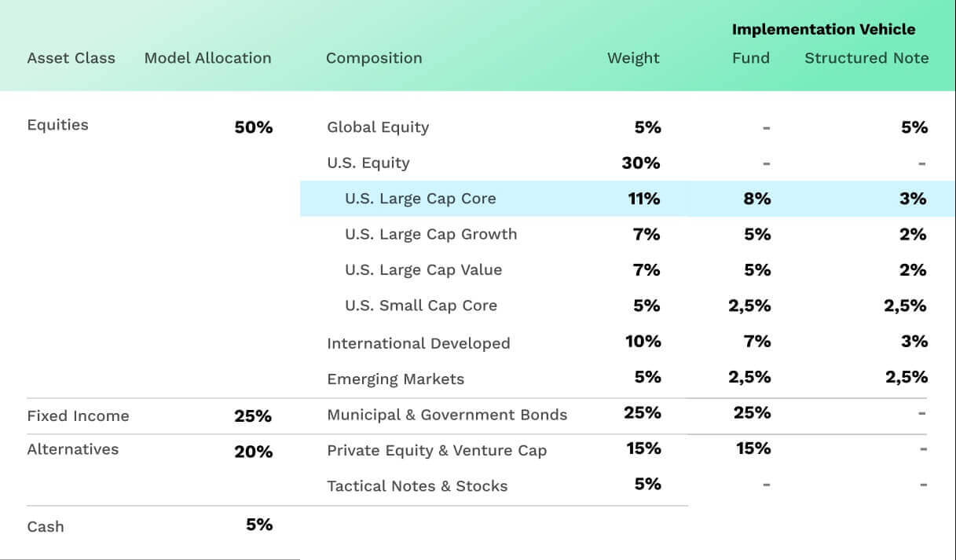Screen dimensions: 956x560
Task: Select the highlighted U.S. Large Cap Core row
Action: pyautogui.click(x=420, y=199)
